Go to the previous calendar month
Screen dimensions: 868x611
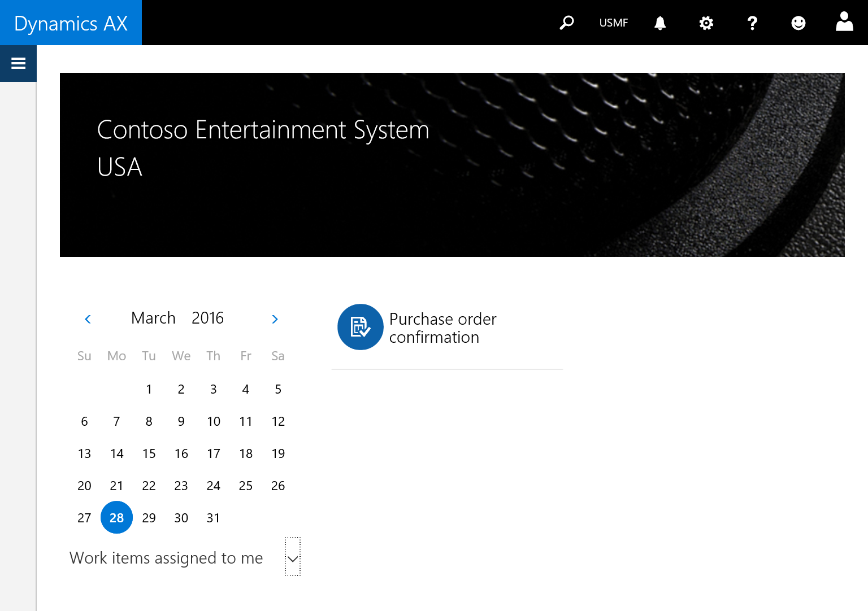coord(88,319)
